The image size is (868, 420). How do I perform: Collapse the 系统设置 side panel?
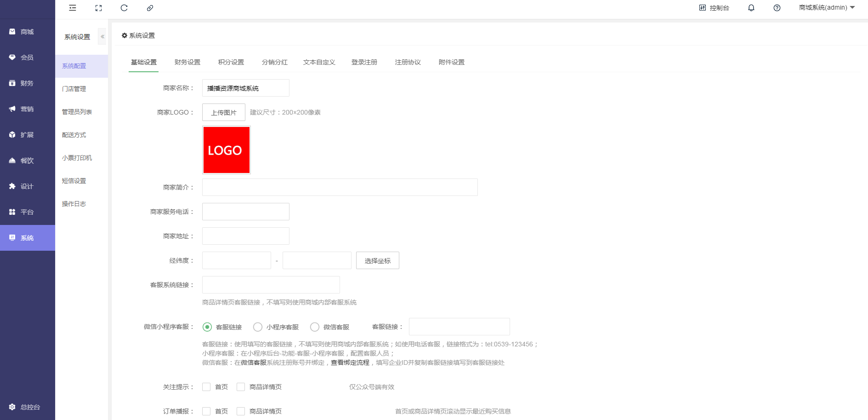[x=102, y=36]
